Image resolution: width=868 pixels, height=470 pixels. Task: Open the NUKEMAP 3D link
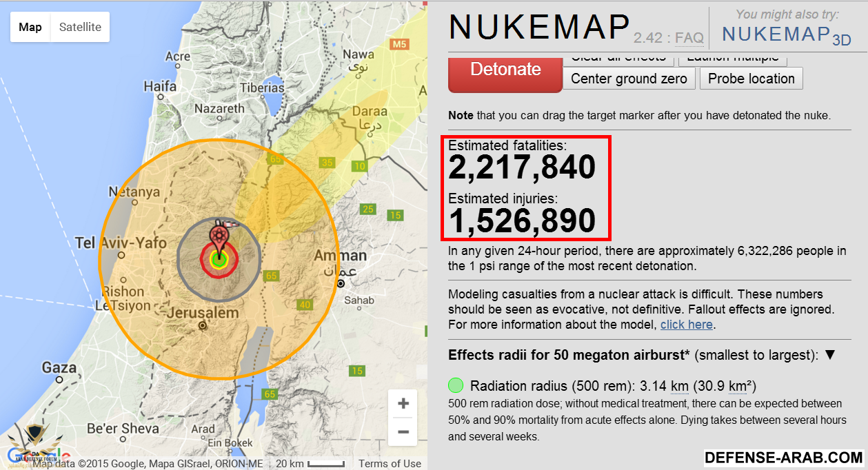tap(786, 34)
